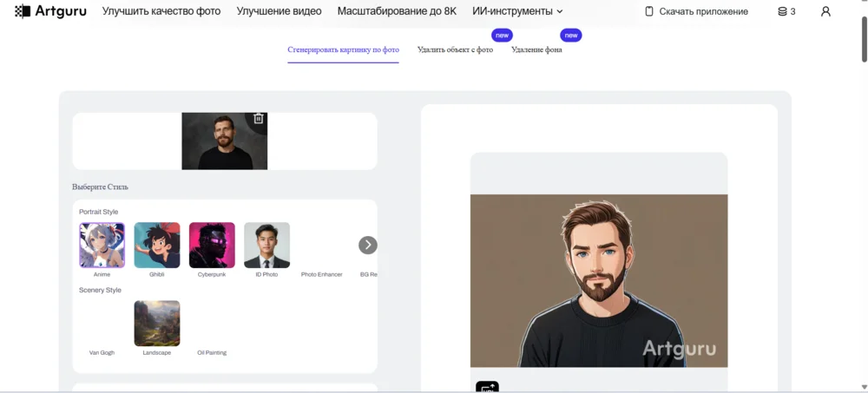Select Сгенерировать картинку по фото tab
The height and width of the screenshot is (393, 868).
click(343, 49)
